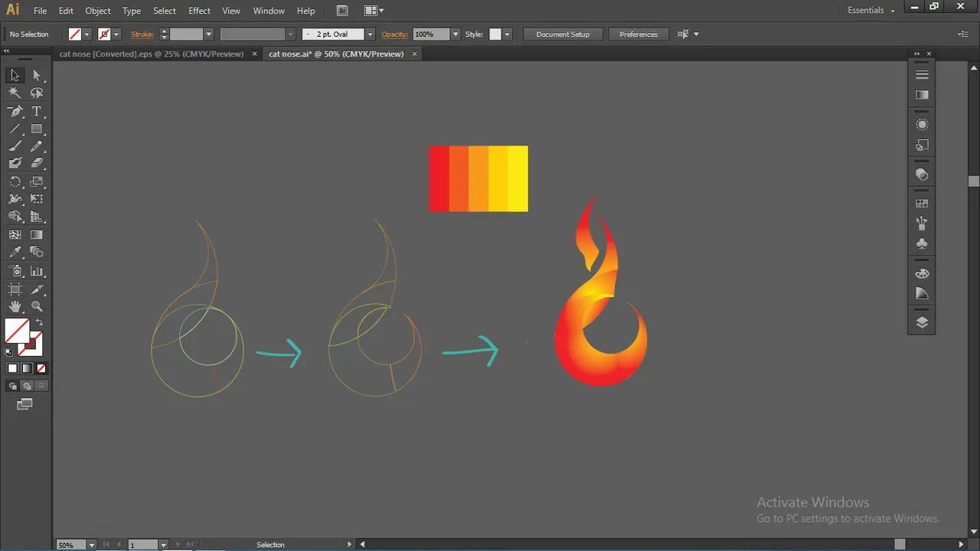Select the Type tool
Viewport: 980px width, 551px height.
pyautogui.click(x=37, y=112)
